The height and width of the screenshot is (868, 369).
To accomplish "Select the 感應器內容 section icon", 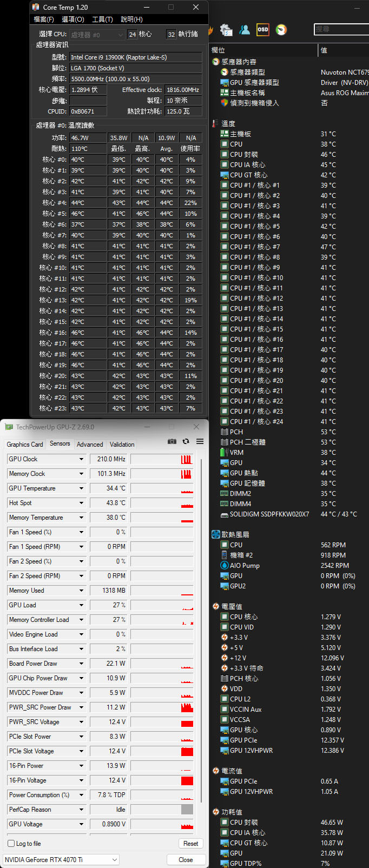I will point(215,62).
